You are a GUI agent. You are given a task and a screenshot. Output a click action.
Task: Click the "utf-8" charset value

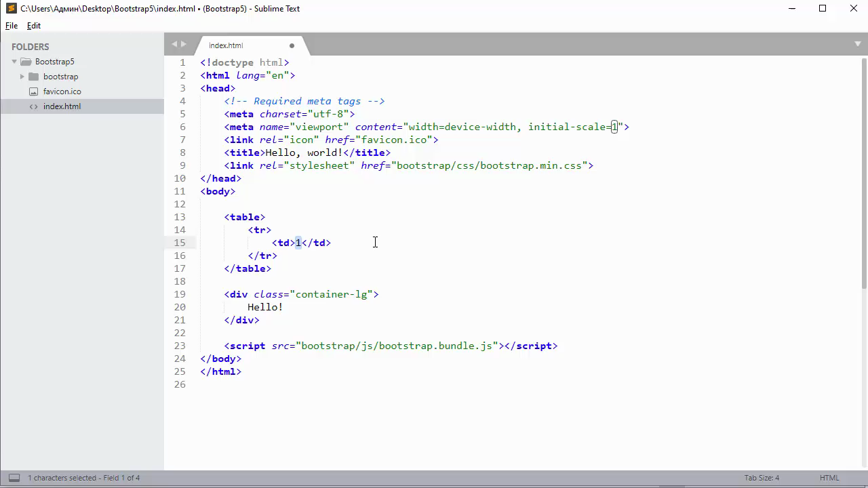pyautogui.click(x=328, y=114)
